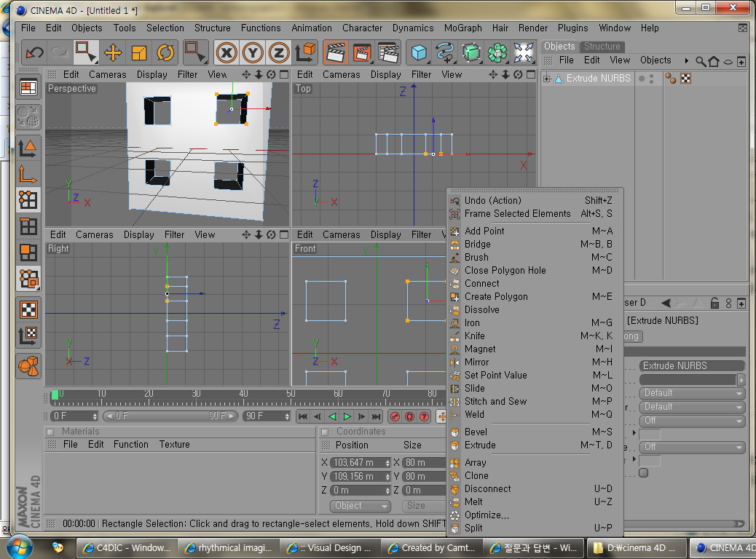This screenshot has width=756, height=559.
Task: Add array modeling object icon
Action: pyautogui.click(x=497, y=52)
